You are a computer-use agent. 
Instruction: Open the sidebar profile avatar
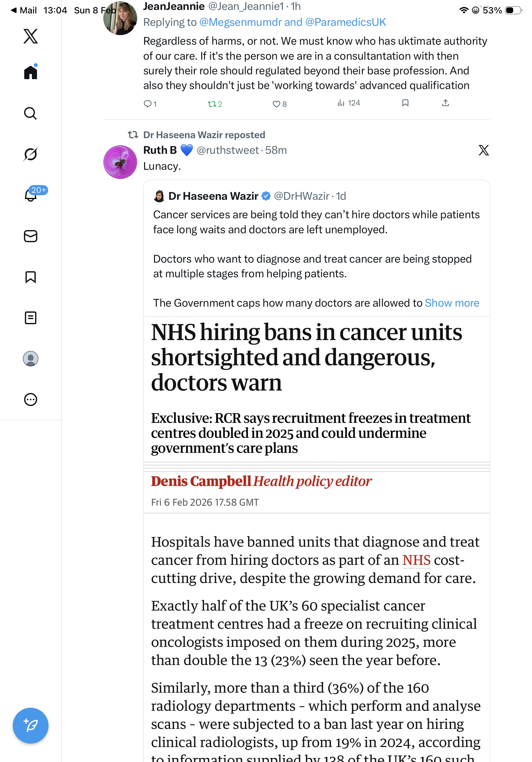click(31, 359)
